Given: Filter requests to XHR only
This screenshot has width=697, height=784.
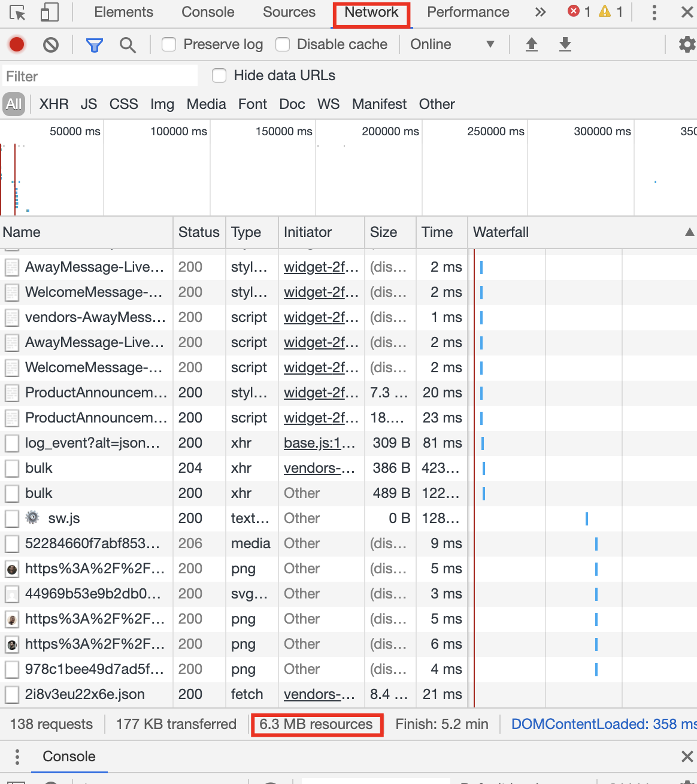Looking at the screenshot, I should point(54,104).
